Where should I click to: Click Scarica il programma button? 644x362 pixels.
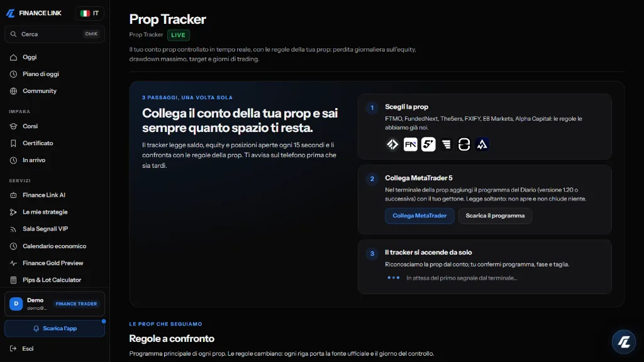click(x=495, y=216)
